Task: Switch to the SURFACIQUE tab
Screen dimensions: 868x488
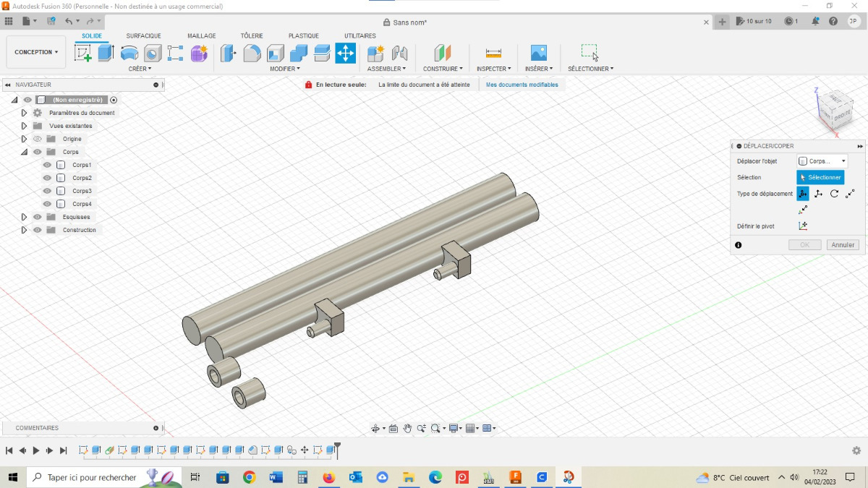Action: [143, 35]
